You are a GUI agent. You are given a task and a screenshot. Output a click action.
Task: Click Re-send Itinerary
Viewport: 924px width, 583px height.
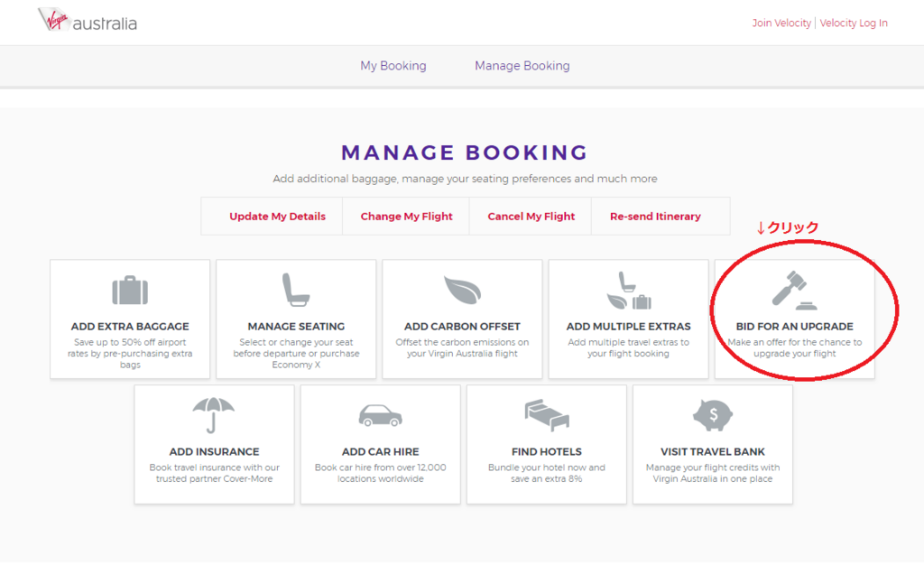[655, 217]
